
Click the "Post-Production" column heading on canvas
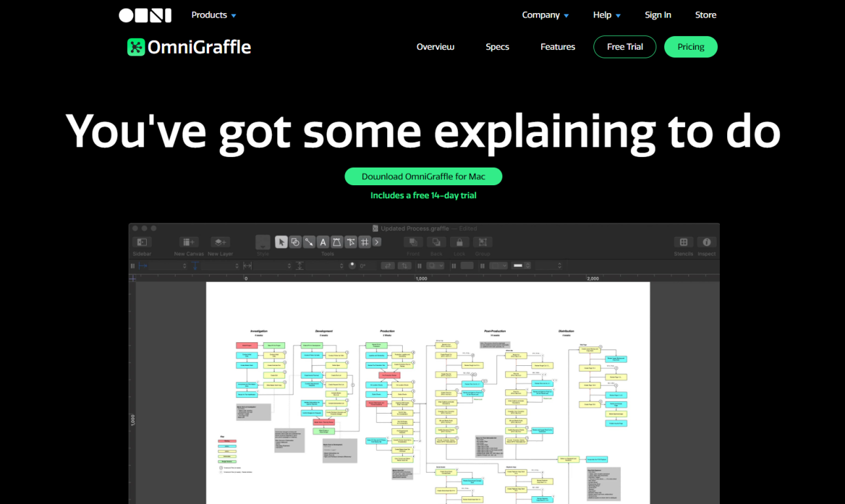pyautogui.click(x=495, y=331)
